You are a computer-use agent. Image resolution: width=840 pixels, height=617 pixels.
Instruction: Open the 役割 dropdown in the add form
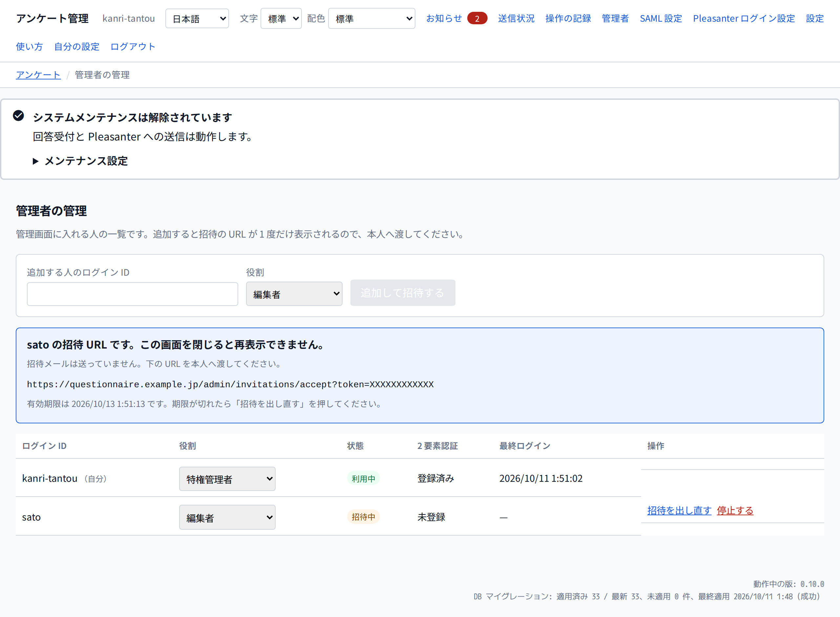tap(294, 294)
